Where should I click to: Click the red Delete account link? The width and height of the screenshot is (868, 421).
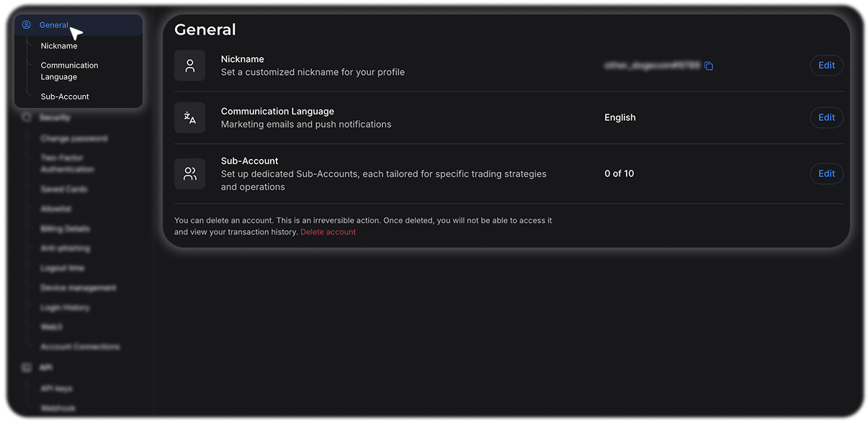pos(328,232)
